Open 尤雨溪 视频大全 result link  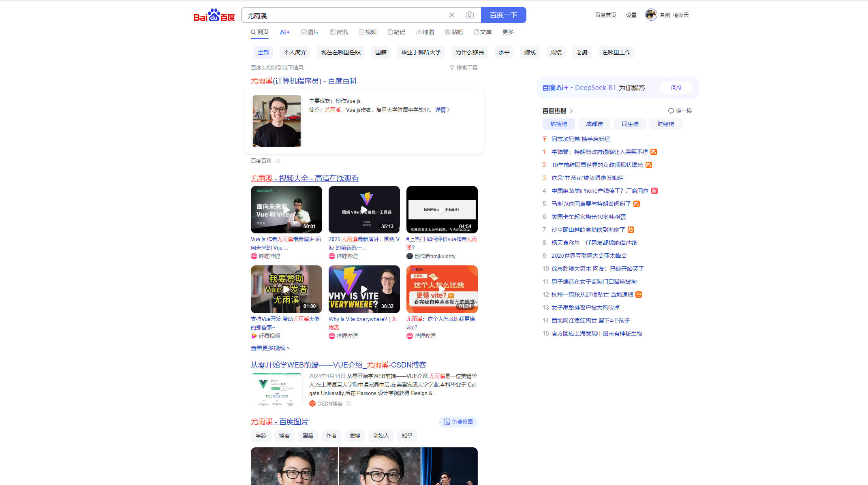pyautogui.click(x=305, y=178)
